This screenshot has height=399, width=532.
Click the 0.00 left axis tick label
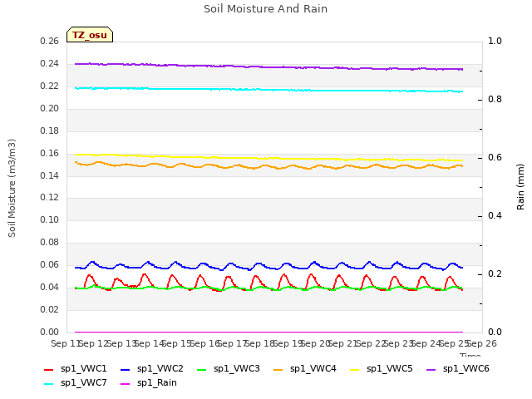pyautogui.click(x=49, y=332)
